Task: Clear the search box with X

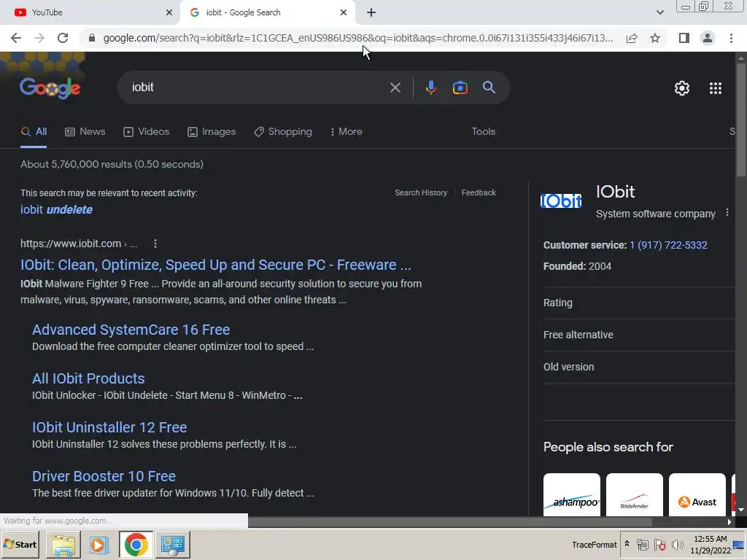Action: click(x=395, y=87)
